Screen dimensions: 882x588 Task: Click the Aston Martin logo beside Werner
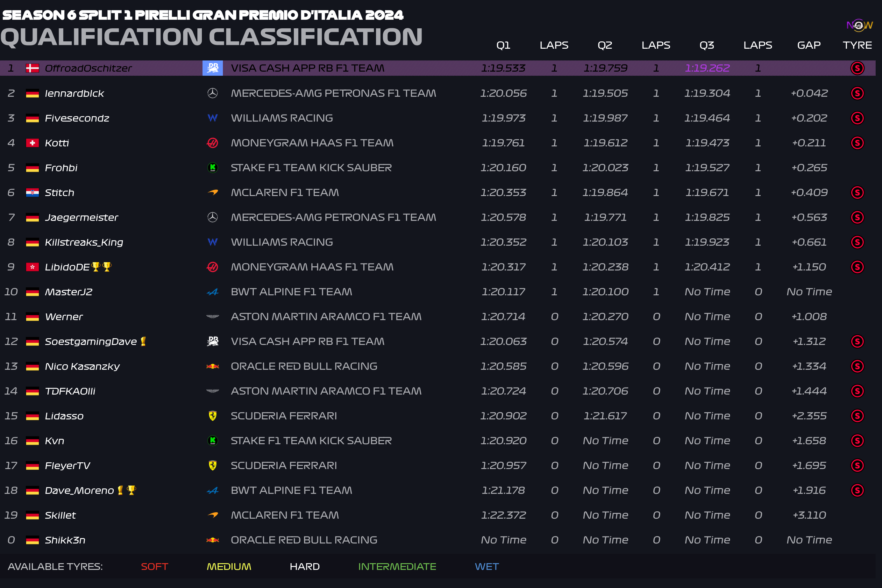[x=212, y=317]
